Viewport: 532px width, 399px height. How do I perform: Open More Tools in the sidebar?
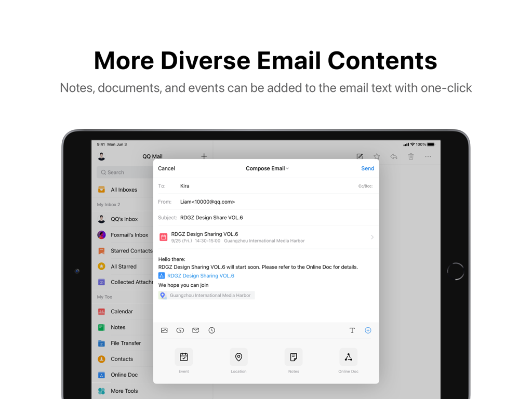click(x=123, y=391)
